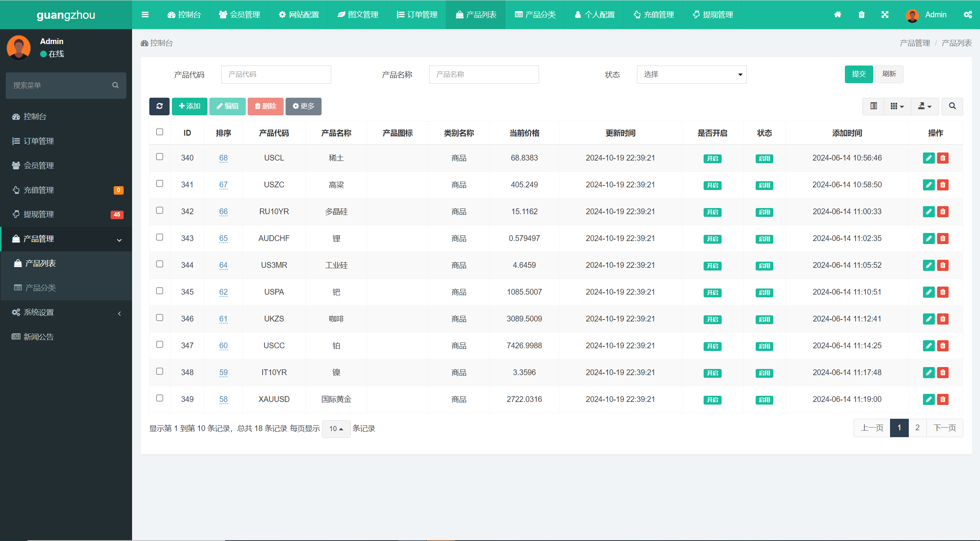Open the 状态 dropdown filter selector

coord(692,75)
